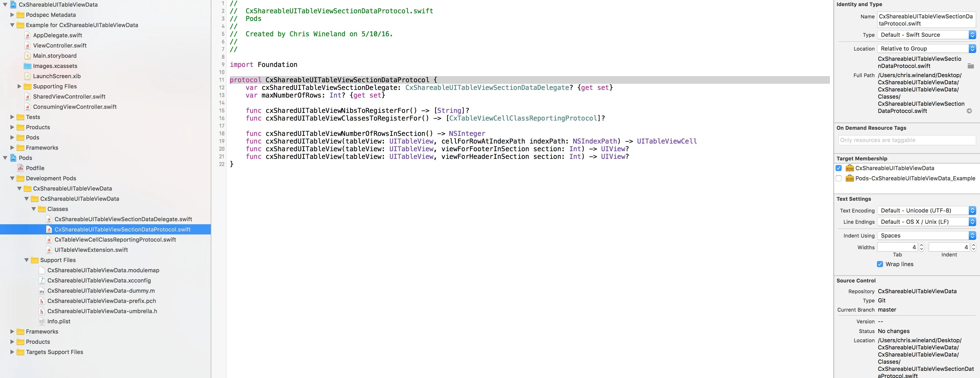Select ViewController.swift in the navigator
The image size is (980, 378).
(60, 45)
